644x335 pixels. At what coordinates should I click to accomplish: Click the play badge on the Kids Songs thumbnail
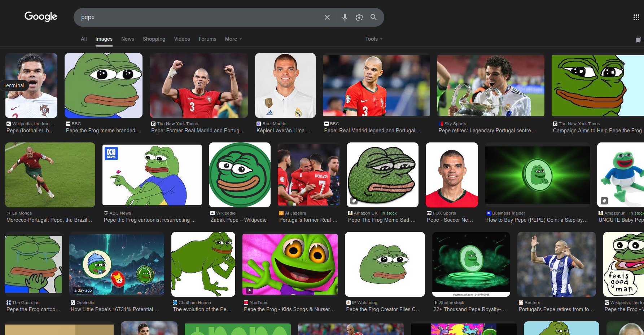pyautogui.click(x=250, y=290)
